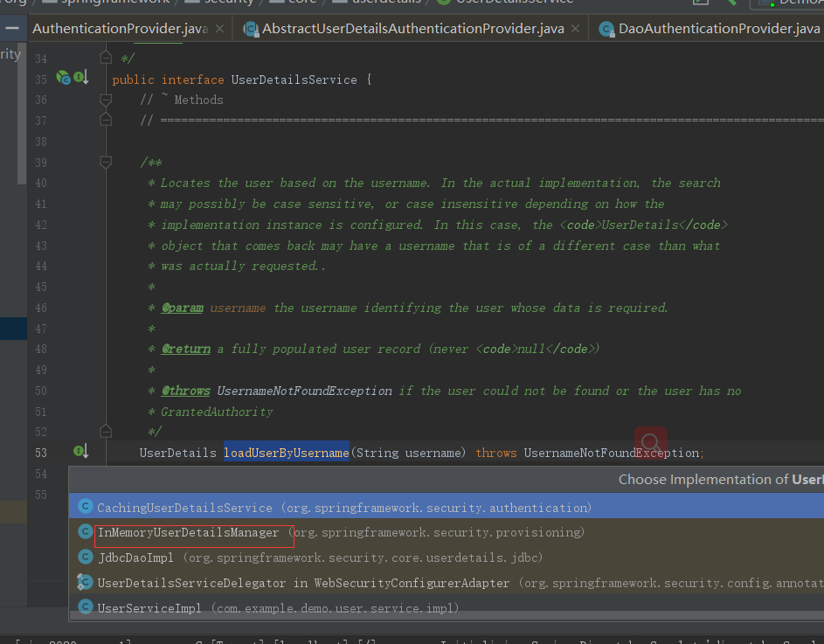
Task: Click the 'public' keyword on line 35
Action: coord(133,80)
